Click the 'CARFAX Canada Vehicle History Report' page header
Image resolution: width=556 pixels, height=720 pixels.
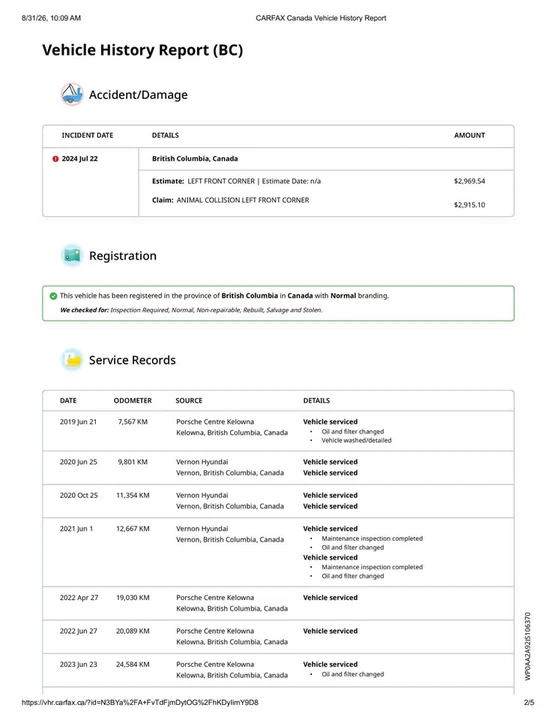321,18
